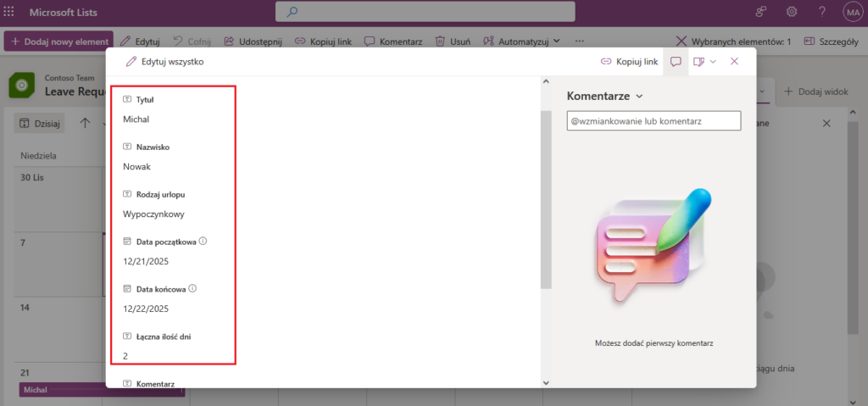Click the comment or mention input field
Viewport: 868px width, 406px height.
pos(653,122)
